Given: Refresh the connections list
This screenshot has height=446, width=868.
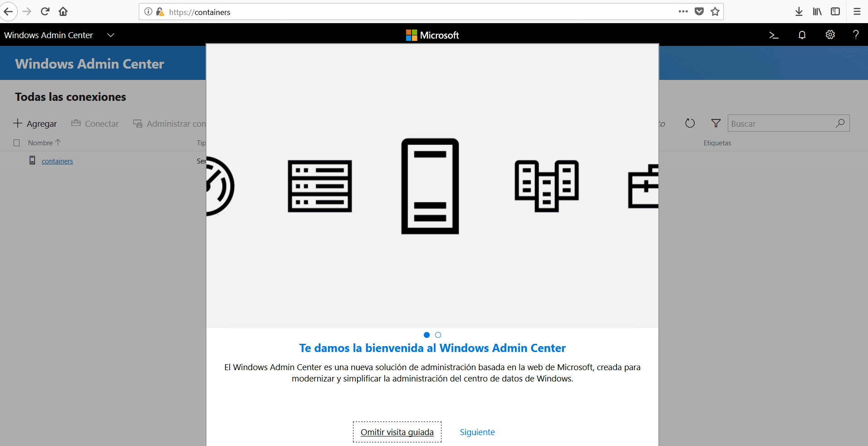Looking at the screenshot, I should coord(690,123).
